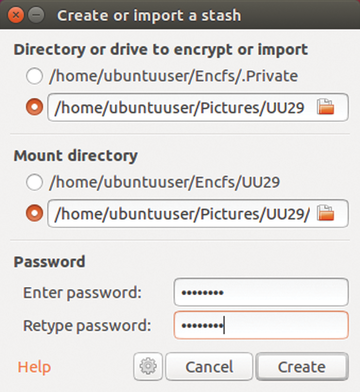The image size is (360, 392).
Task: Click the Retype password field
Action: pyautogui.click(x=261, y=325)
